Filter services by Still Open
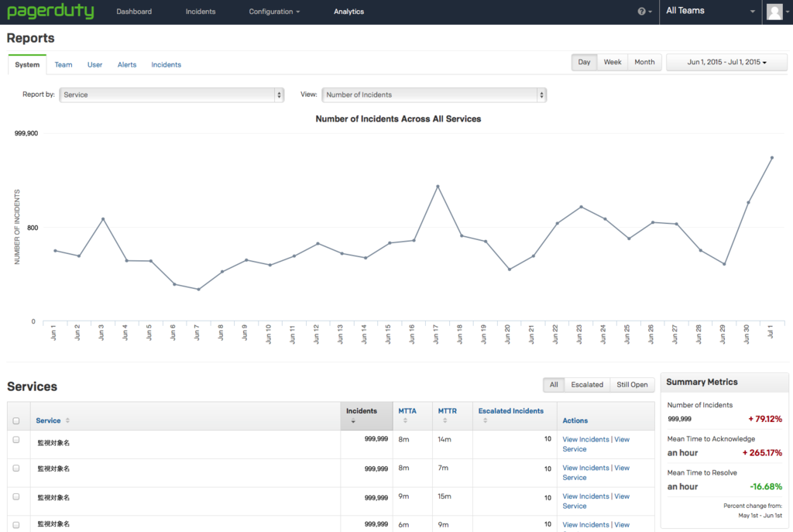 [632, 385]
